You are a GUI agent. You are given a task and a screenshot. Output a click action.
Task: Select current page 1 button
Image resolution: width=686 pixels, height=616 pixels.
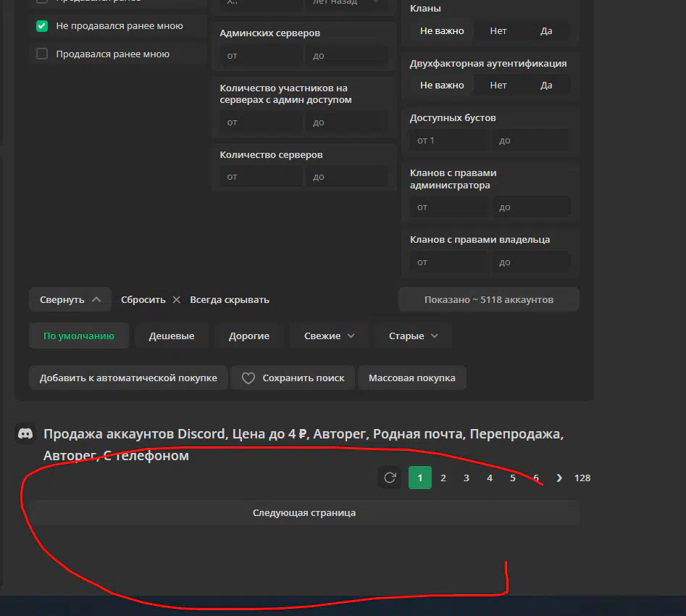(x=420, y=478)
